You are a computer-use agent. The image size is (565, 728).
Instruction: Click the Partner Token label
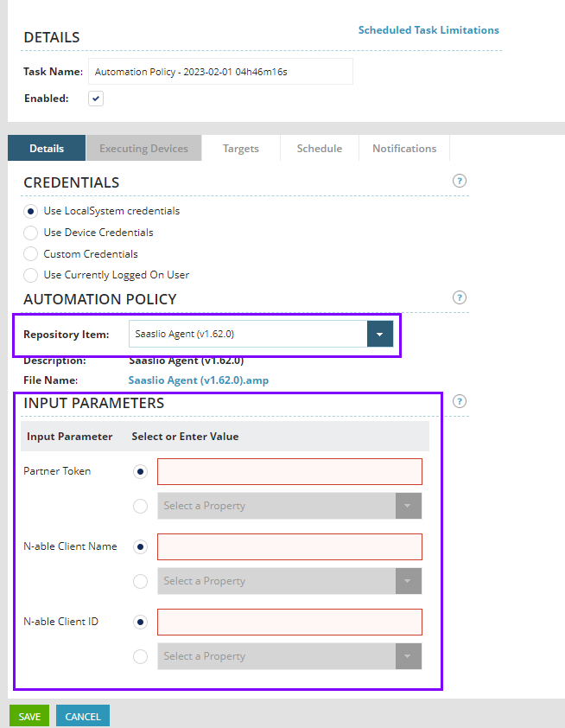coord(57,471)
